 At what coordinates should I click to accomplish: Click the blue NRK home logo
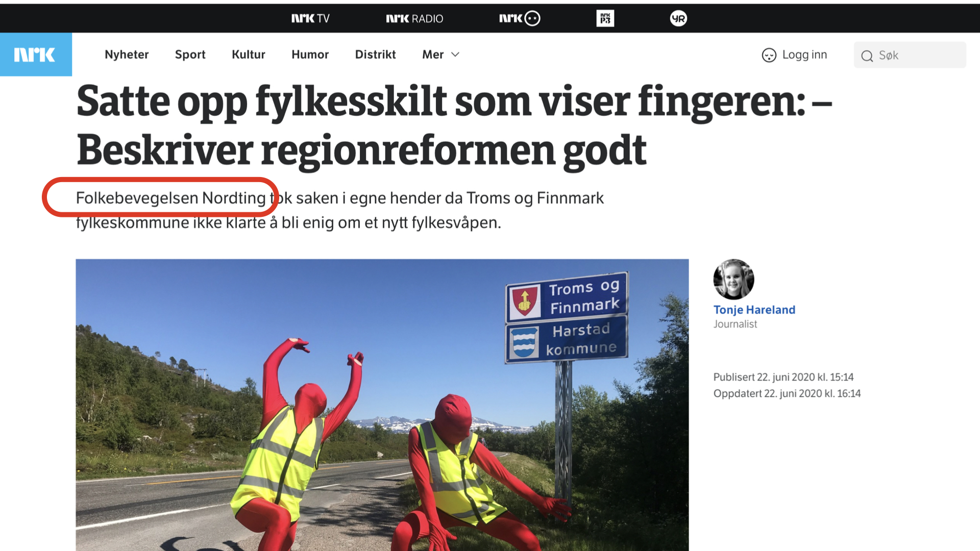click(x=36, y=55)
